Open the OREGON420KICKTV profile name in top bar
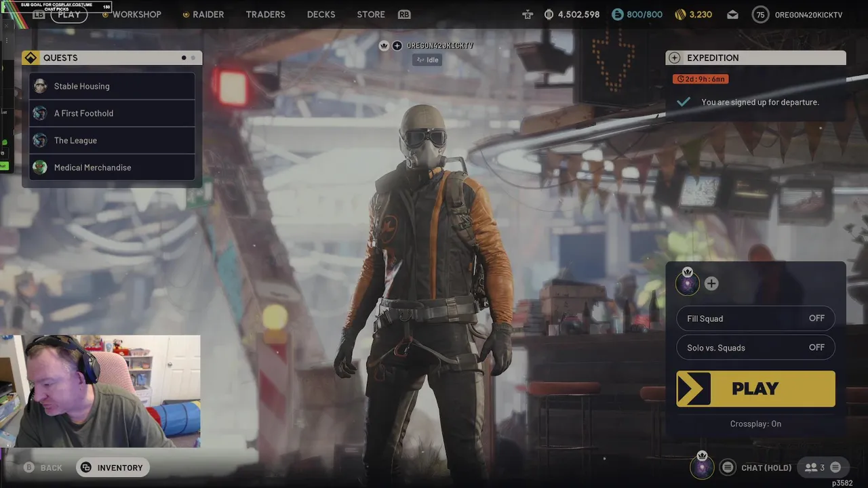 (x=808, y=14)
